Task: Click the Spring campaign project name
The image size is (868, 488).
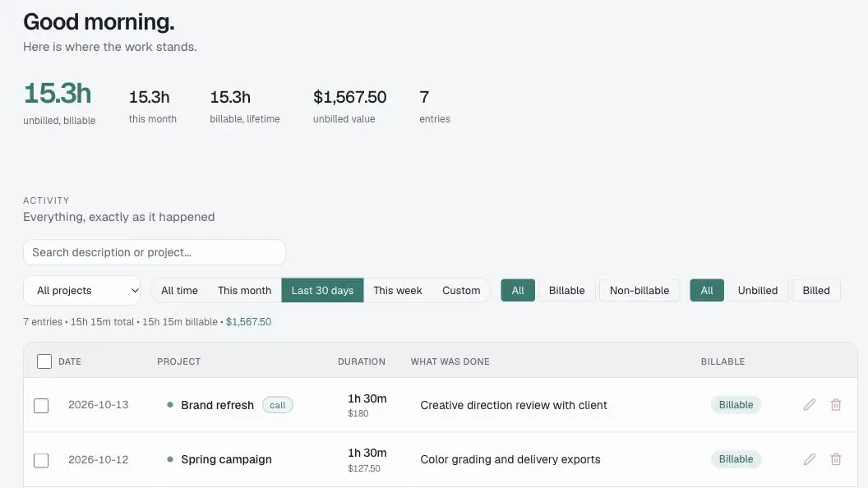Action: pos(226,459)
